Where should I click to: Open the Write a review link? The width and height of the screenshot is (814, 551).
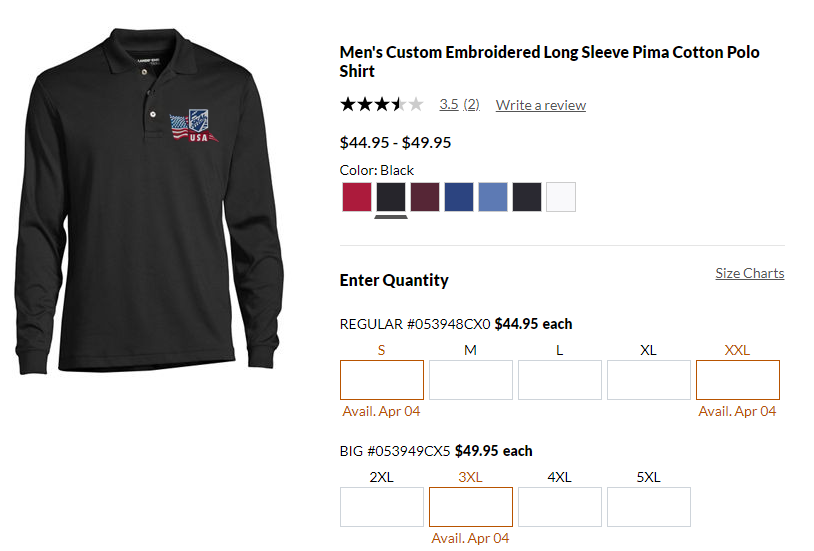pyautogui.click(x=541, y=105)
